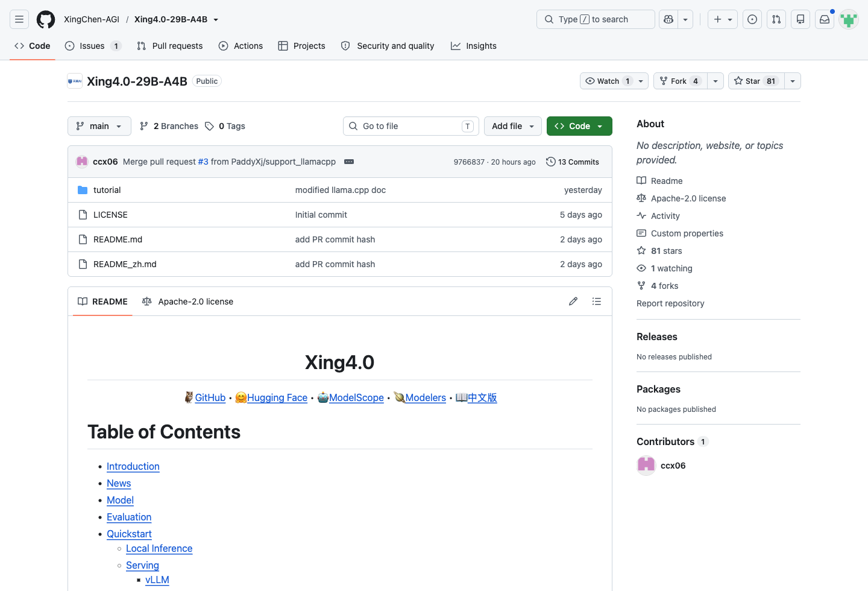The height and width of the screenshot is (591, 868).
Task: Open the user avatar menu
Action: coord(849,19)
